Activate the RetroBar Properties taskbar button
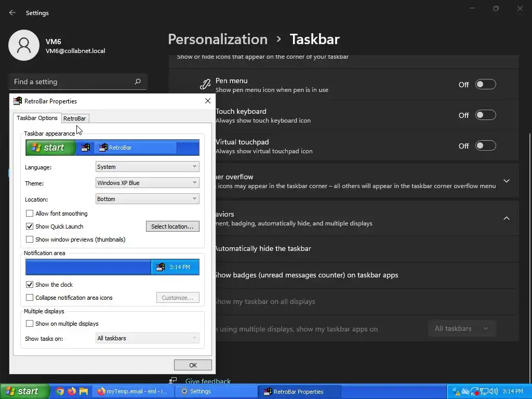This screenshot has width=532, height=399. (299, 391)
